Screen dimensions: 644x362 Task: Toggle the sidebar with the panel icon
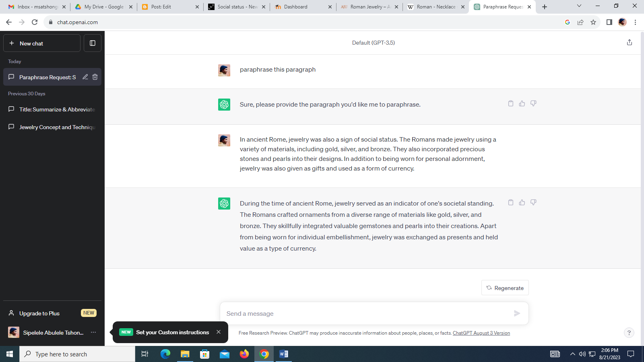(x=93, y=43)
